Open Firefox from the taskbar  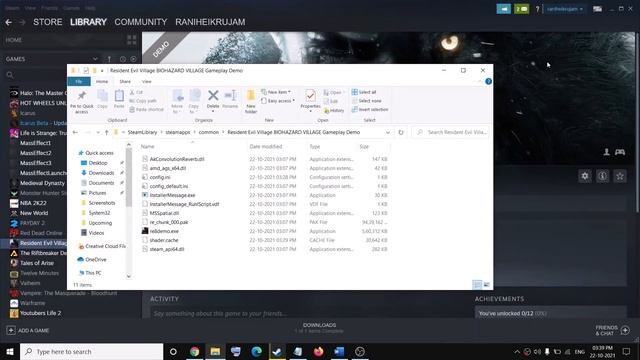(318, 351)
